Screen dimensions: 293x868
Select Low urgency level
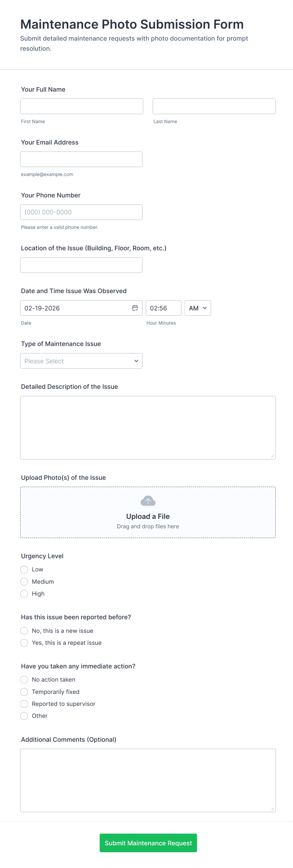(24, 570)
